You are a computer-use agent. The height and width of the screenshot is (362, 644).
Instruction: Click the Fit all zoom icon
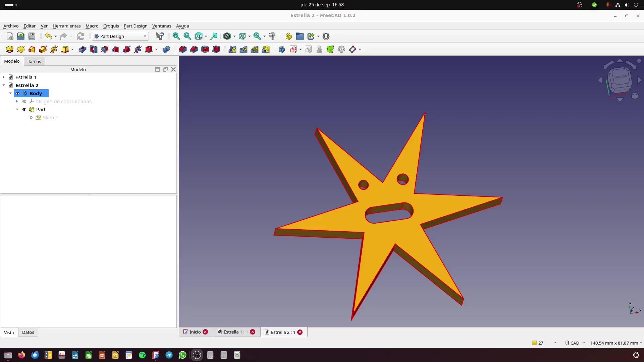click(176, 36)
